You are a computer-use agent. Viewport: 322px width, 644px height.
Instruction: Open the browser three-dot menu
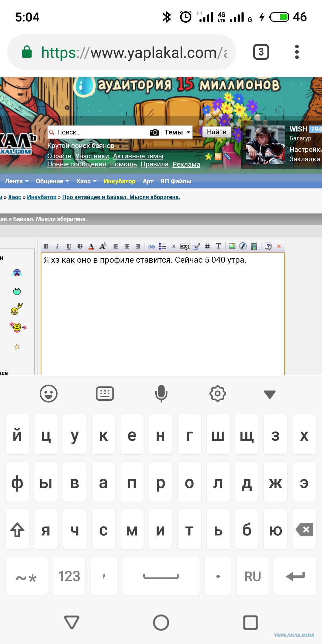coord(297,52)
